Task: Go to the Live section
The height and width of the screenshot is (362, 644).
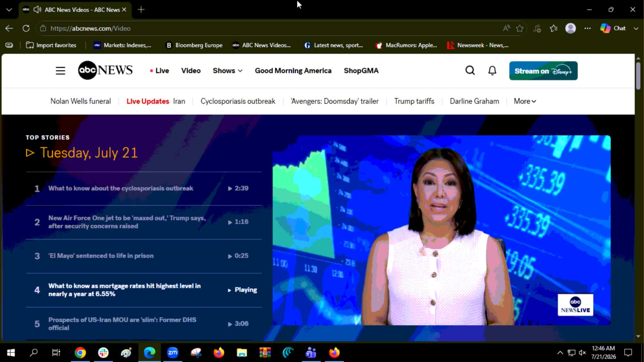Action: [x=159, y=71]
